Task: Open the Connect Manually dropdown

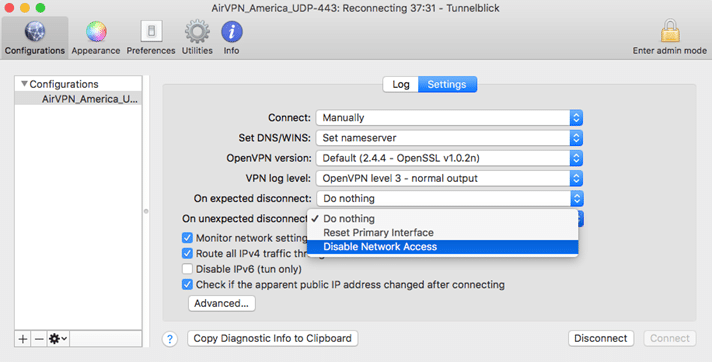Action: [x=449, y=118]
